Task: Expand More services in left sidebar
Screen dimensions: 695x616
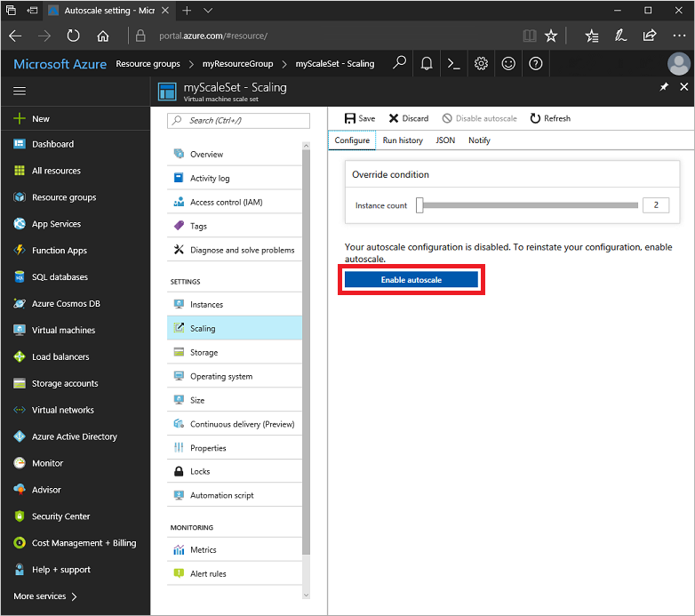Action: click(45, 596)
